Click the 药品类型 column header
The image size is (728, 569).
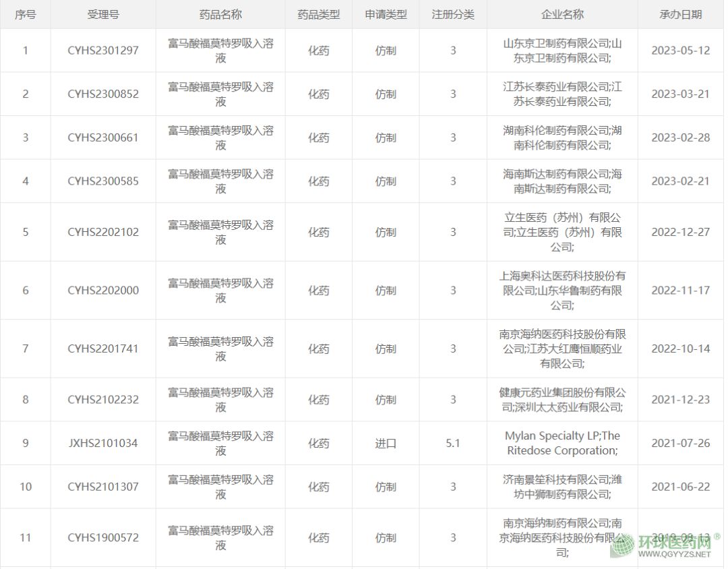tap(319, 14)
